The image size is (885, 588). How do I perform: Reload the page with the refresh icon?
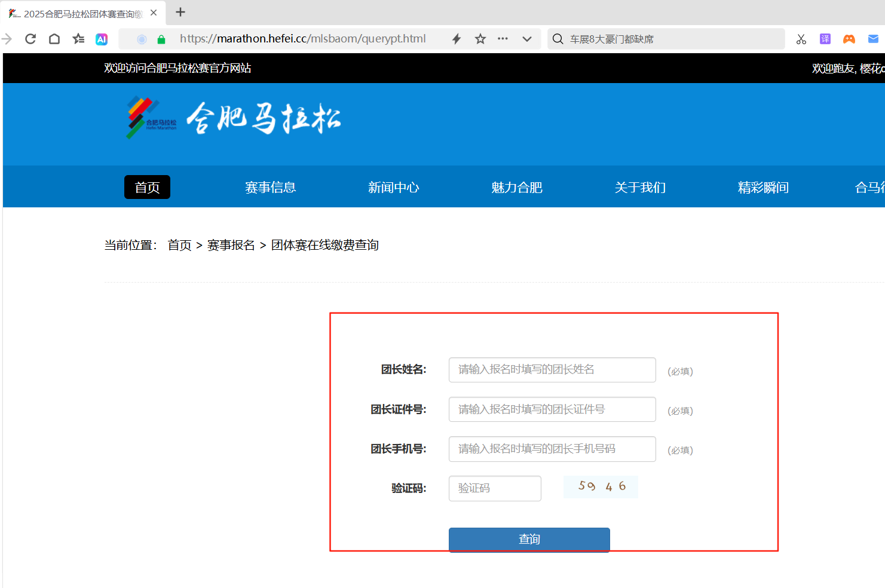point(30,39)
